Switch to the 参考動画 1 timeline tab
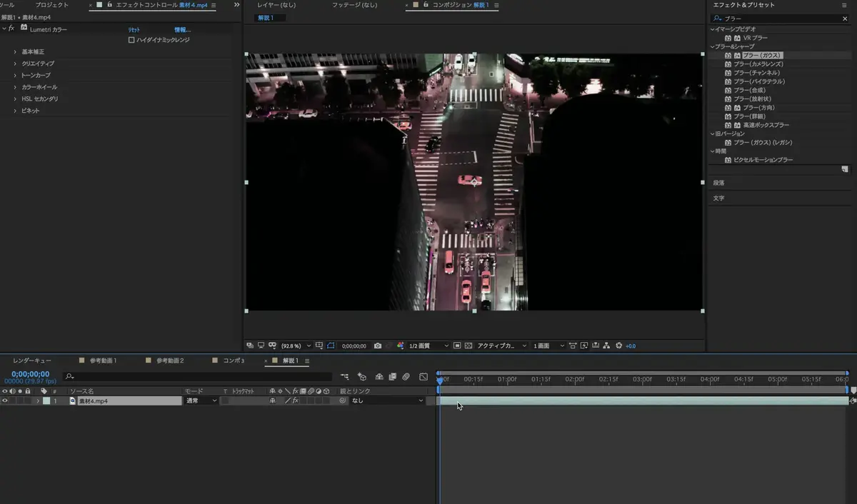857x504 pixels. [x=103, y=361]
